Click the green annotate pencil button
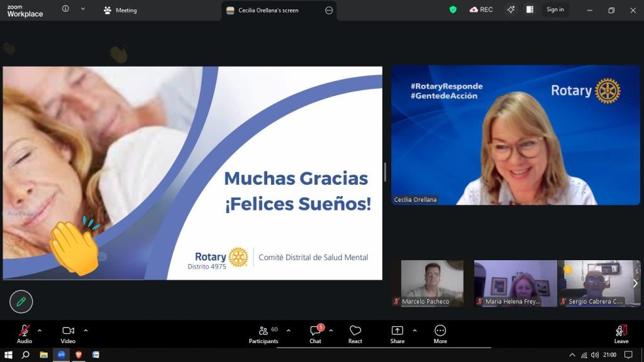644x362 pixels. 21,302
